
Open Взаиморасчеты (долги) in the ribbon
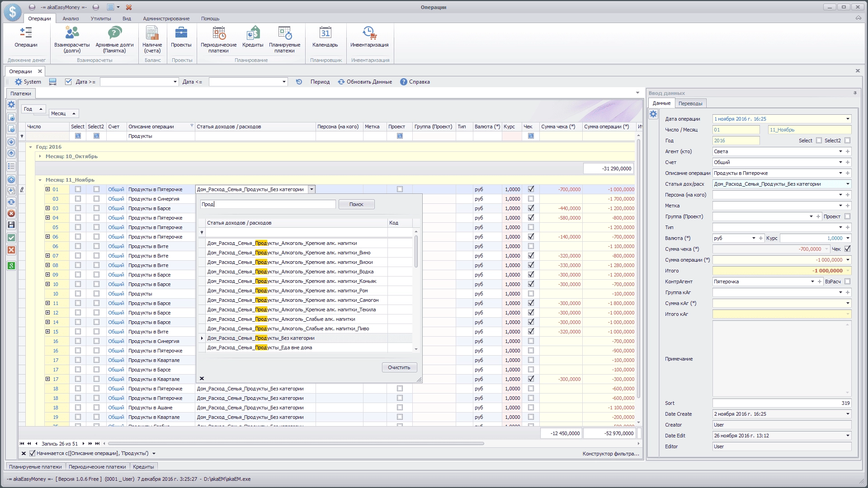[72, 40]
